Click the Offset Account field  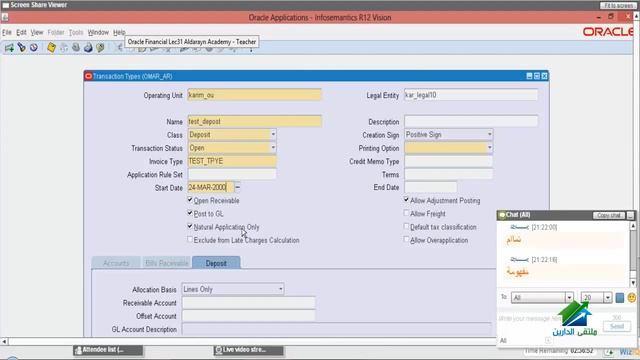[248, 316]
